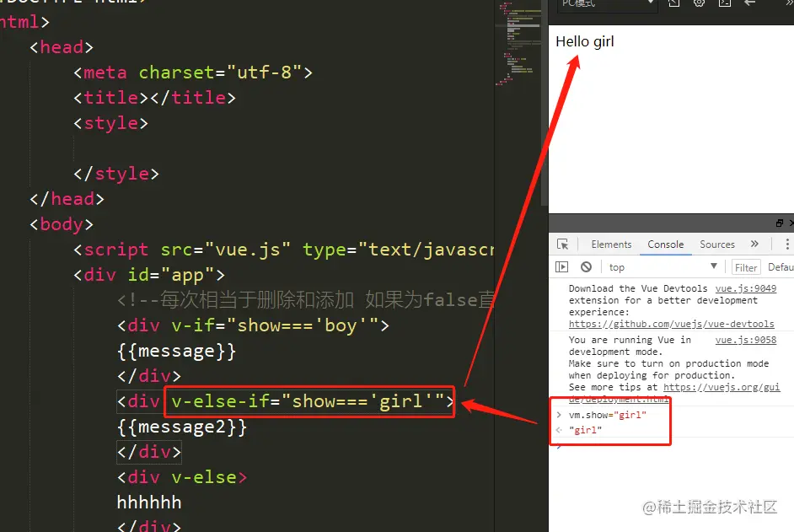The image size is (794, 532).
Task: Click the 'Download the Vue Devtools' message
Action: coord(637,288)
